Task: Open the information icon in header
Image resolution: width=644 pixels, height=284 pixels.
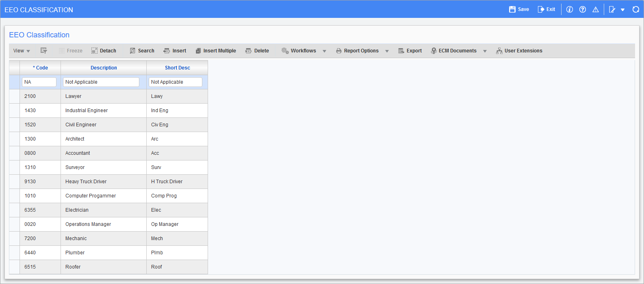Action: [x=570, y=9]
